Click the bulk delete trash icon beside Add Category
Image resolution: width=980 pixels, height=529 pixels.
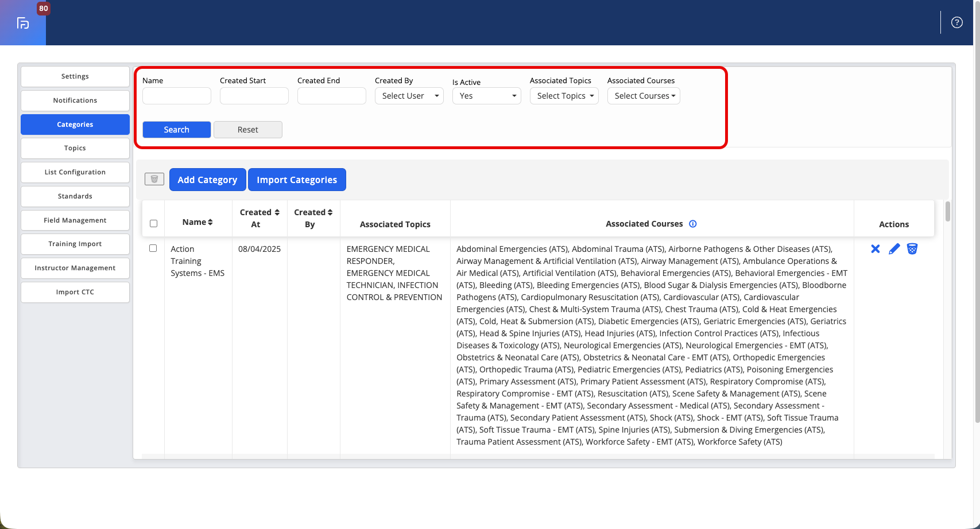click(154, 179)
